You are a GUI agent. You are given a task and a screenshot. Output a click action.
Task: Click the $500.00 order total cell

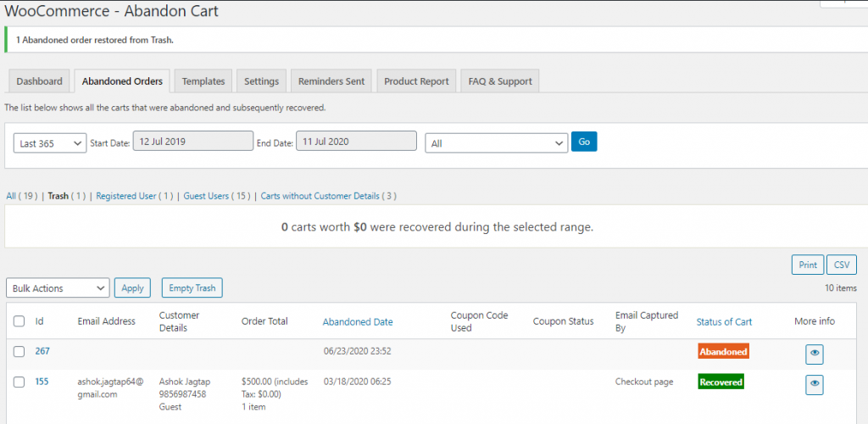click(x=275, y=394)
